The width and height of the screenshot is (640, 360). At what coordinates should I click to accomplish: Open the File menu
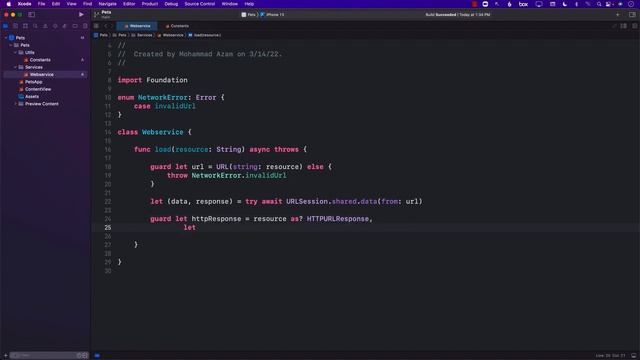(42, 4)
